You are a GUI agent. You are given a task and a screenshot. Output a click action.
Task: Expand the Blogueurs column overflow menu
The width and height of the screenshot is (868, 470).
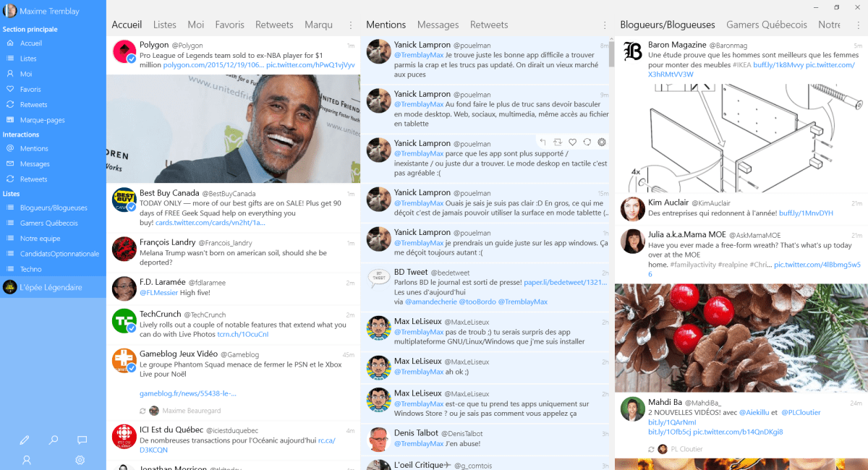click(859, 25)
